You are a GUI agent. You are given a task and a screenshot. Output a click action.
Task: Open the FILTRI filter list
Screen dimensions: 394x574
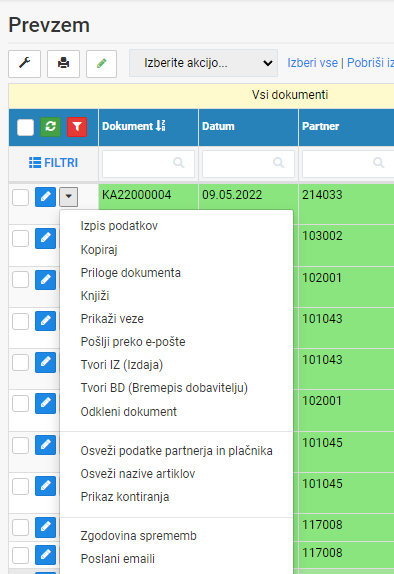pos(53,162)
